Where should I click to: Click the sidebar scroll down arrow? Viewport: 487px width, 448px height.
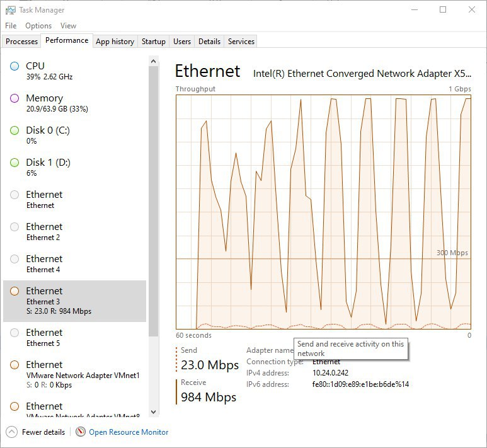point(153,412)
